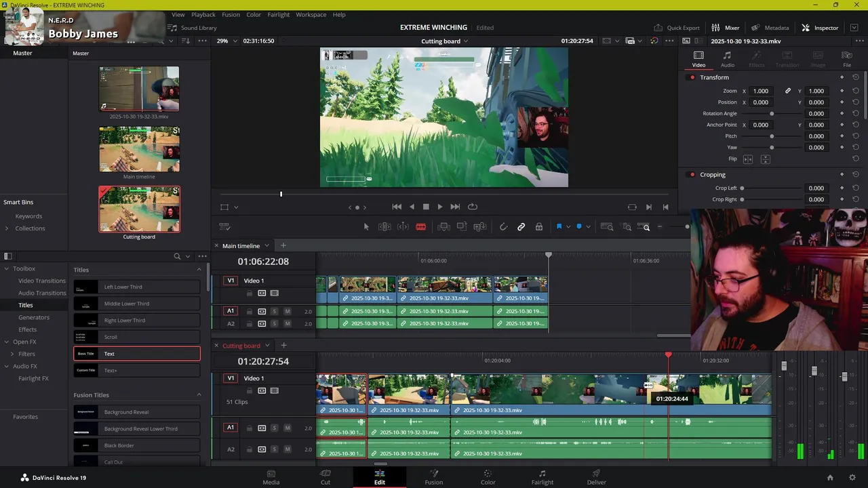This screenshot has height=488, width=868.
Task: Toggle timeline Snapping on or off
Action: point(503,227)
